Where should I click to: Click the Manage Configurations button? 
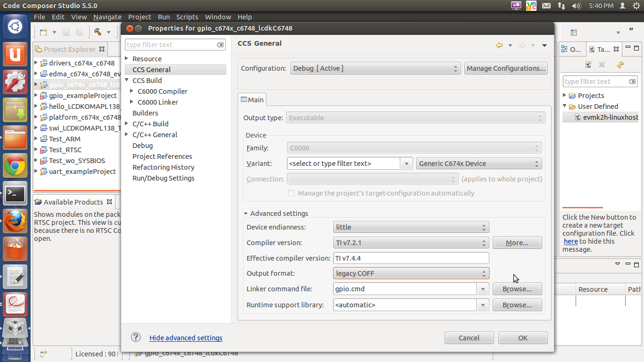[x=506, y=68]
